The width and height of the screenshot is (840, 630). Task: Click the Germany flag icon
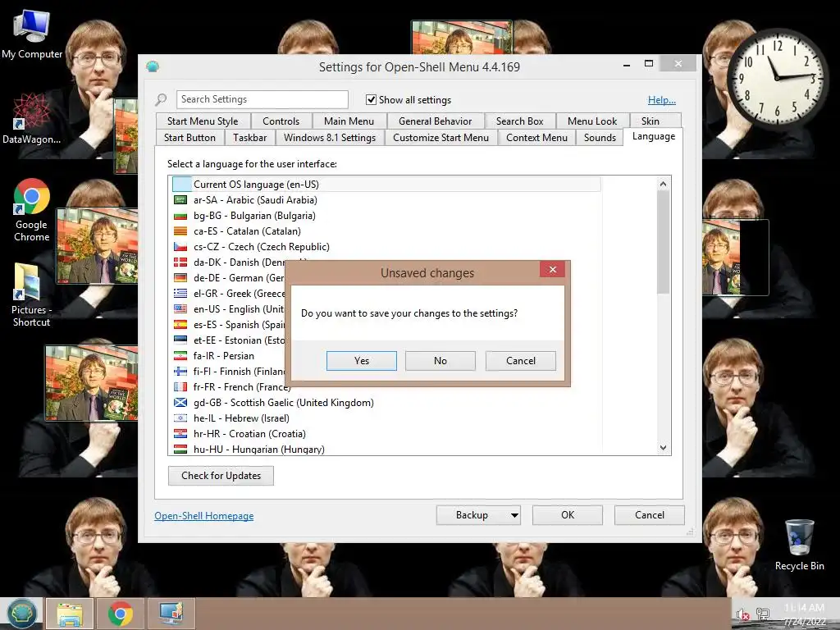pos(180,277)
